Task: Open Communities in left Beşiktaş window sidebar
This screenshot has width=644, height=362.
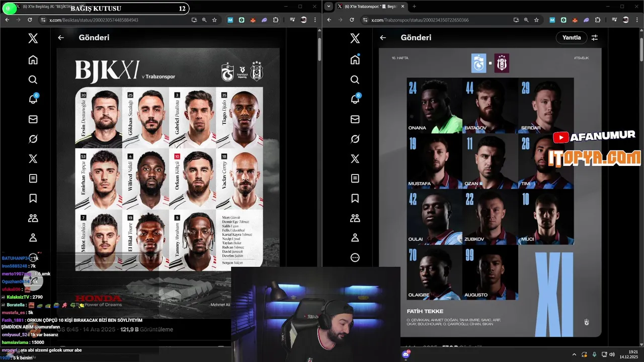Action: pyautogui.click(x=33, y=218)
